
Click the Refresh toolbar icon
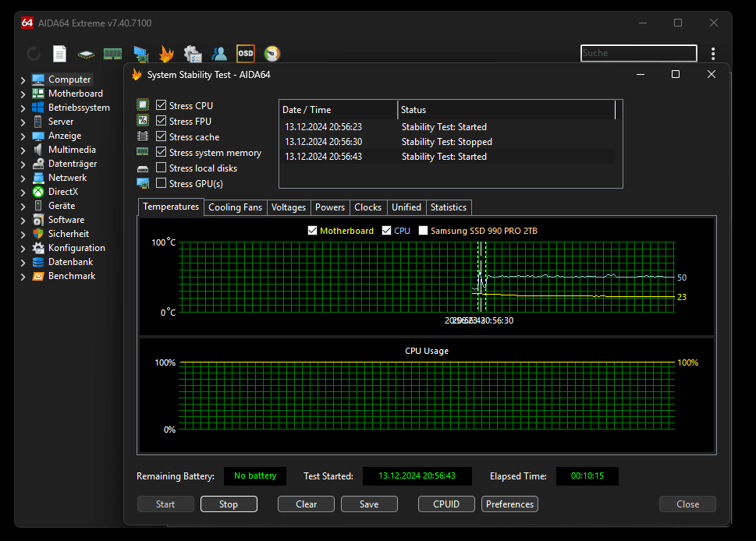point(34,54)
